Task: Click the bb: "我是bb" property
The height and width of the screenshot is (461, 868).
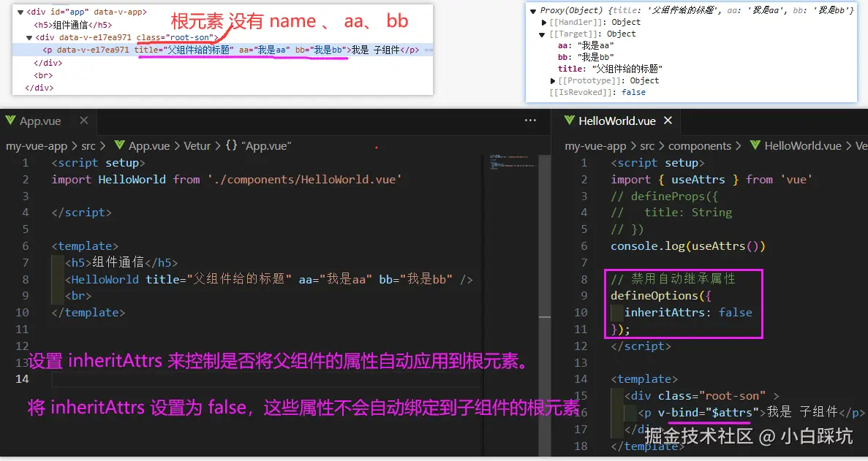Action: click(x=586, y=57)
